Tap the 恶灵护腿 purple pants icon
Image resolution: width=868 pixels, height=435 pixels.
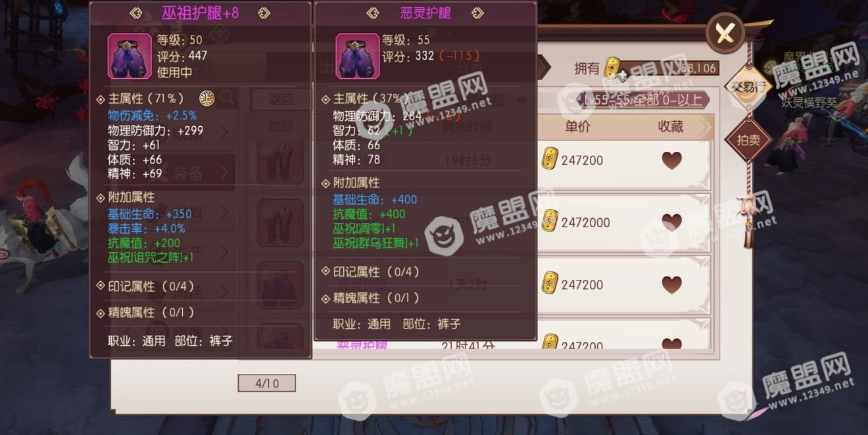(x=357, y=56)
